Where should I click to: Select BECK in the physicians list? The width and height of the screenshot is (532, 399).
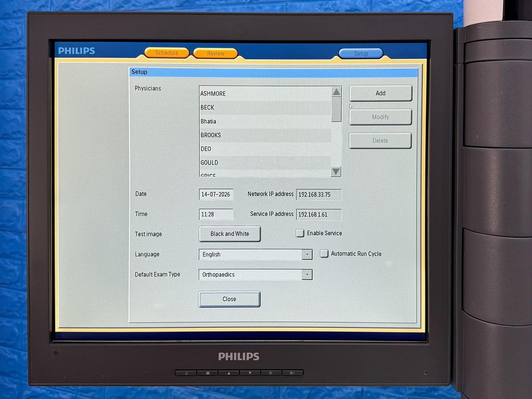265,107
